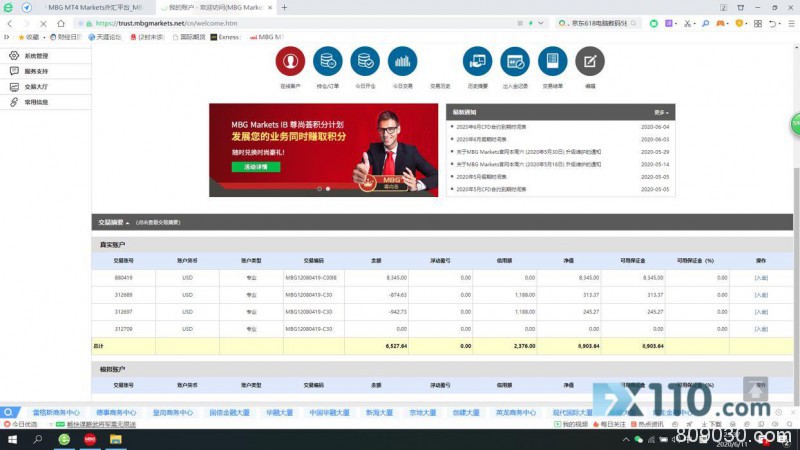The height and width of the screenshot is (450, 800).
Task: Open the Exness bookmark
Action: point(226,37)
